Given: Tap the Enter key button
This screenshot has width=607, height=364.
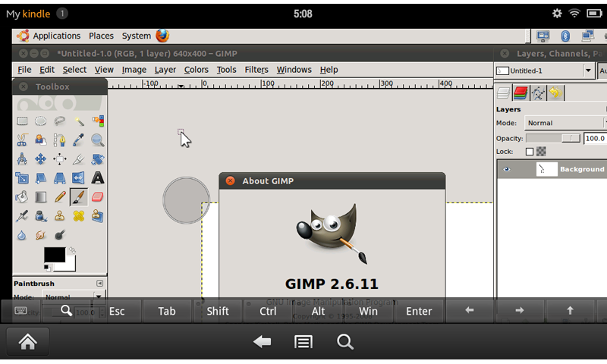Looking at the screenshot, I should tap(419, 311).
